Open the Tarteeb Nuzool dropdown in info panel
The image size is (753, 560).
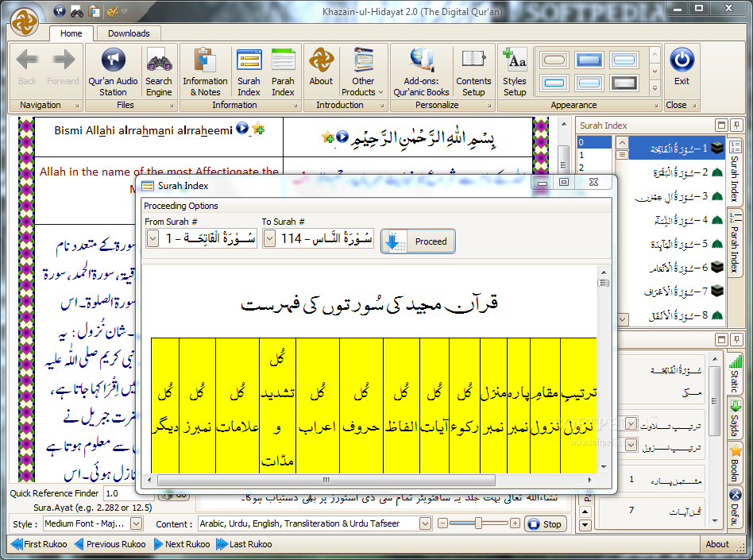[x=631, y=445]
